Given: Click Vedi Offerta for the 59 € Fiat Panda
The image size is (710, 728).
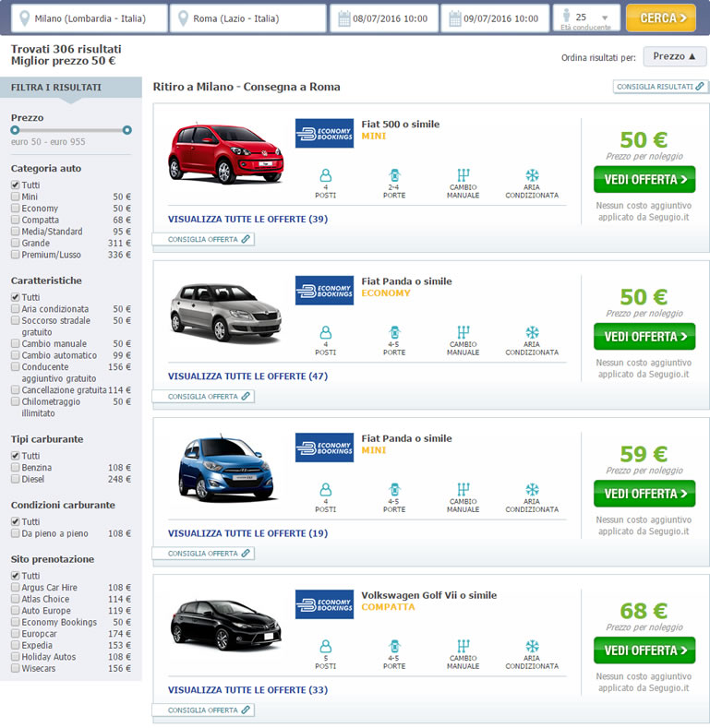Looking at the screenshot, I should tap(644, 494).
